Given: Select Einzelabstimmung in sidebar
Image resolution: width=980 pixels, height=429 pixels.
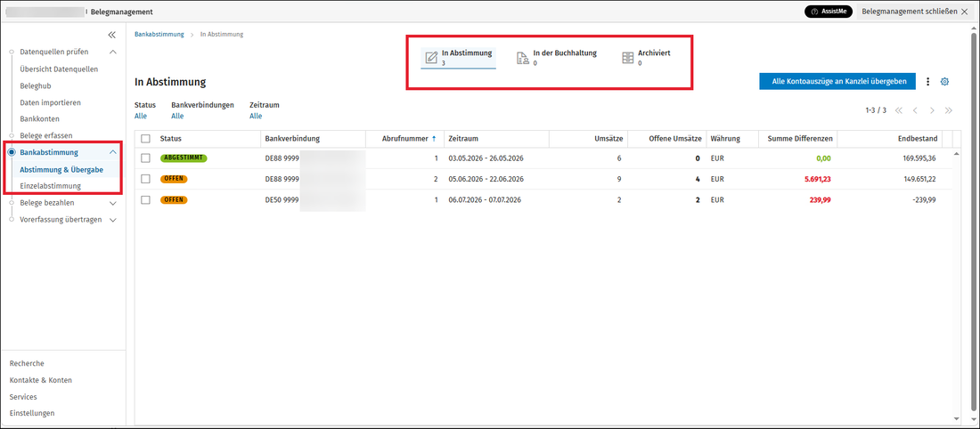Looking at the screenshot, I should (x=50, y=186).
